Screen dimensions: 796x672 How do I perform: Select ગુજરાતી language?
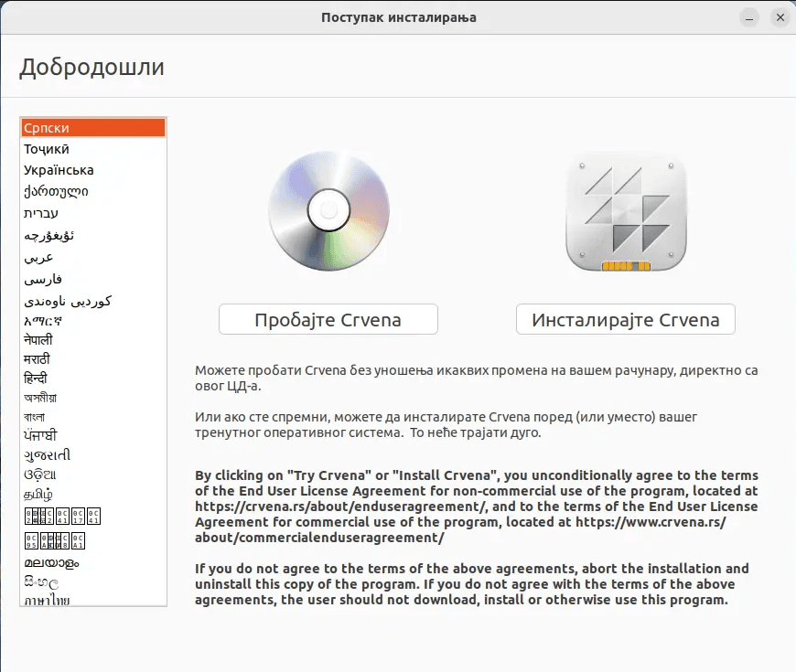[93, 455]
